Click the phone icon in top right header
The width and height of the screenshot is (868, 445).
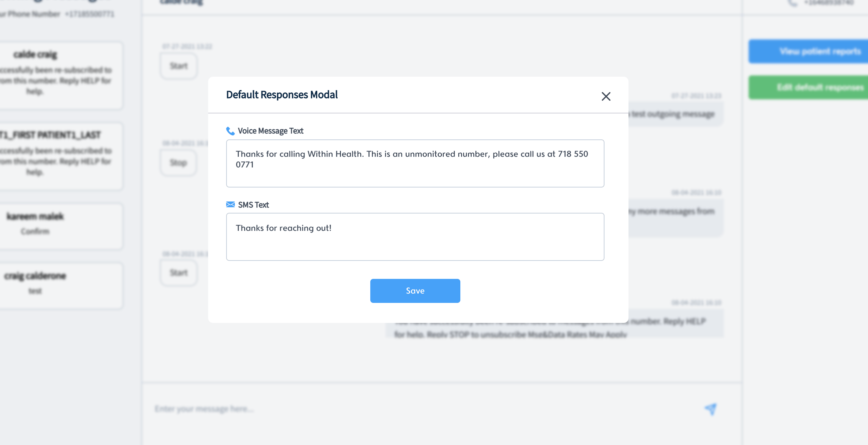click(793, 3)
